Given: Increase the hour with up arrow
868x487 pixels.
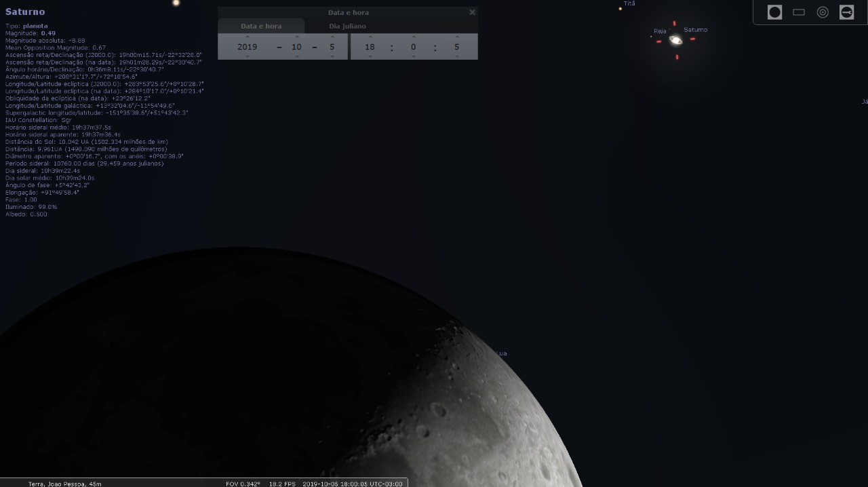Looking at the screenshot, I should (x=370, y=37).
